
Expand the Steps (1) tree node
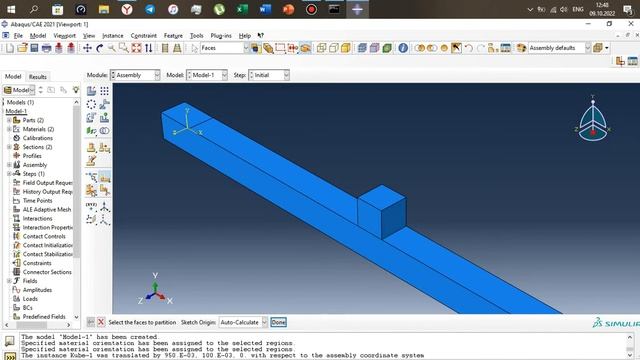pos(9,174)
